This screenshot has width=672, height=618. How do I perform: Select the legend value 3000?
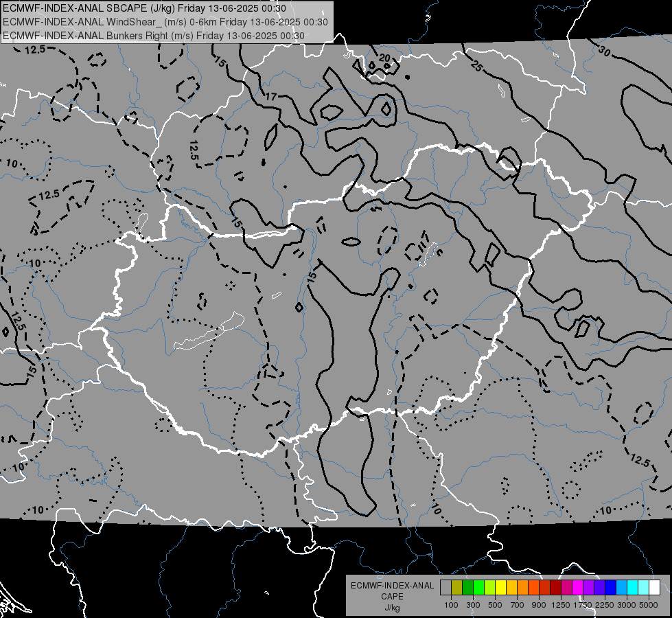point(627,605)
